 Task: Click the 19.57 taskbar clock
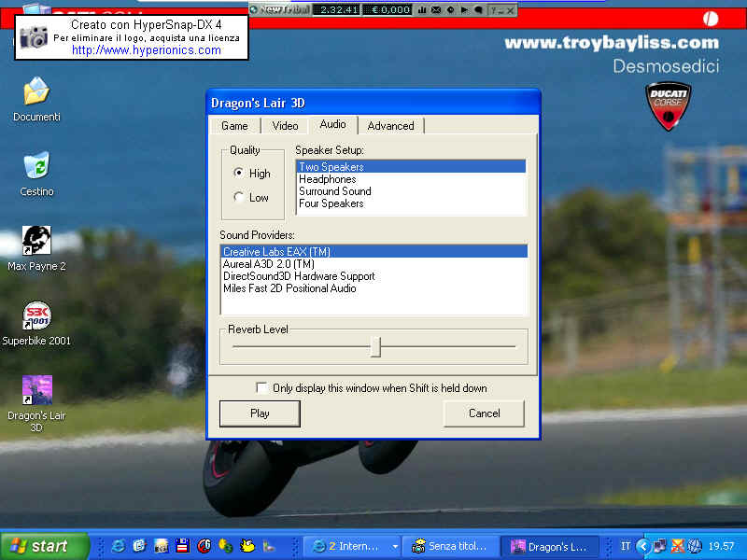click(x=721, y=546)
